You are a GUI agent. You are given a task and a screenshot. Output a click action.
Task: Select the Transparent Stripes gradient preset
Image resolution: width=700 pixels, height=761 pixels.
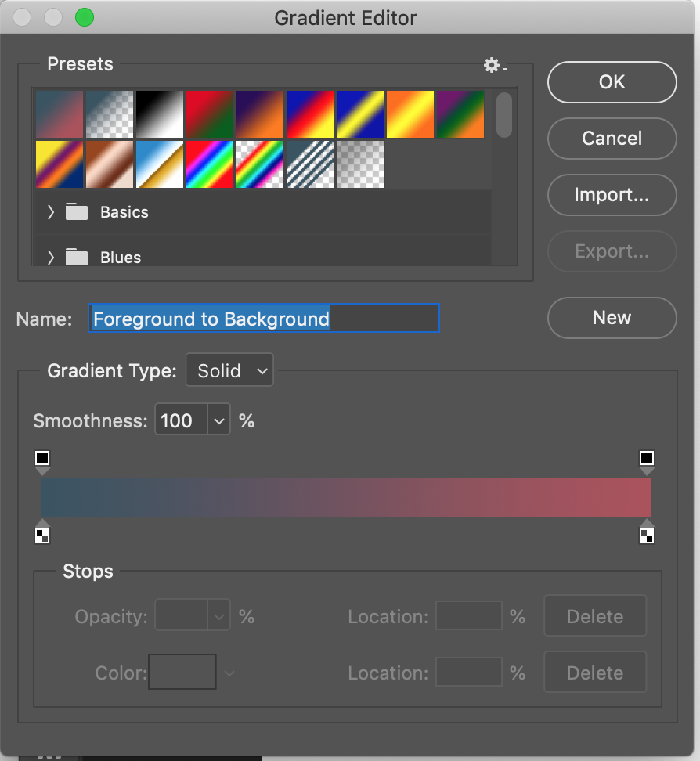pyautogui.click(x=310, y=164)
